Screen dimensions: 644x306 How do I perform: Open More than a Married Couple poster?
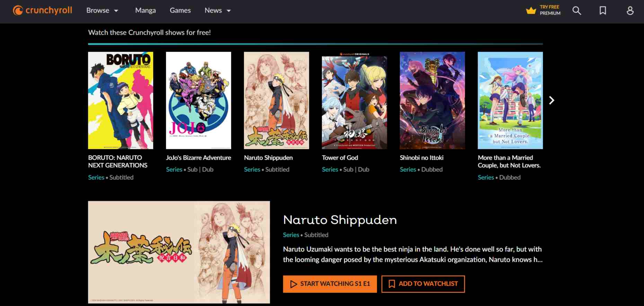(x=510, y=100)
